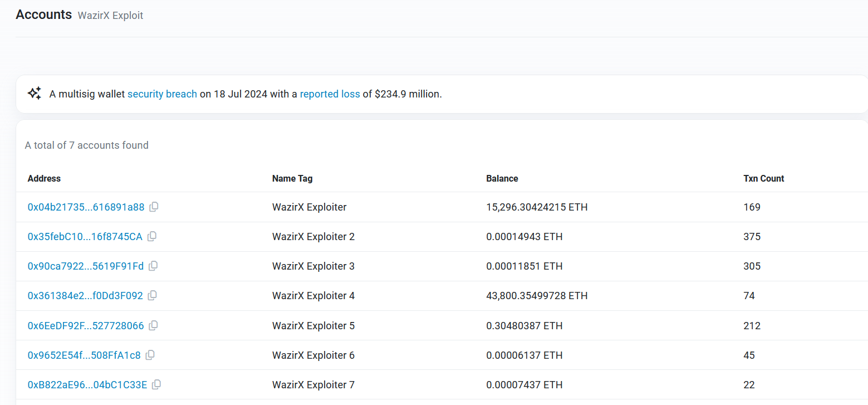View account 0x6EeDF92F...527728066
The image size is (868, 405).
pos(85,326)
